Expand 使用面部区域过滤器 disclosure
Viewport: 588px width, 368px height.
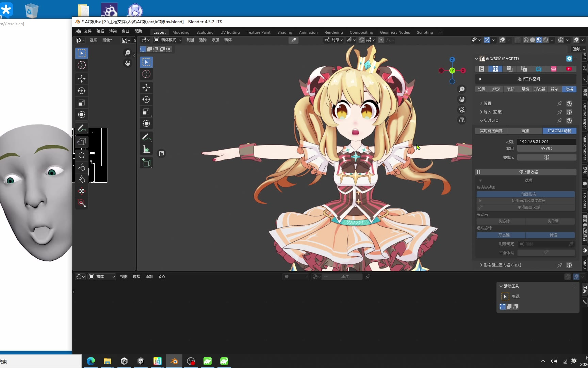click(480, 201)
